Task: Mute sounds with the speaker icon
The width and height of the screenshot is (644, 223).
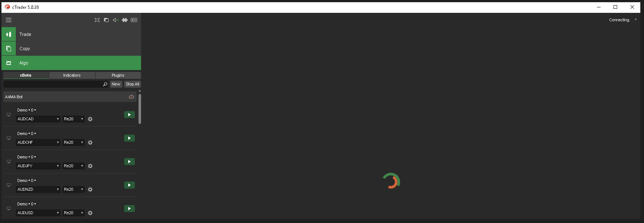Action: coord(115,20)
